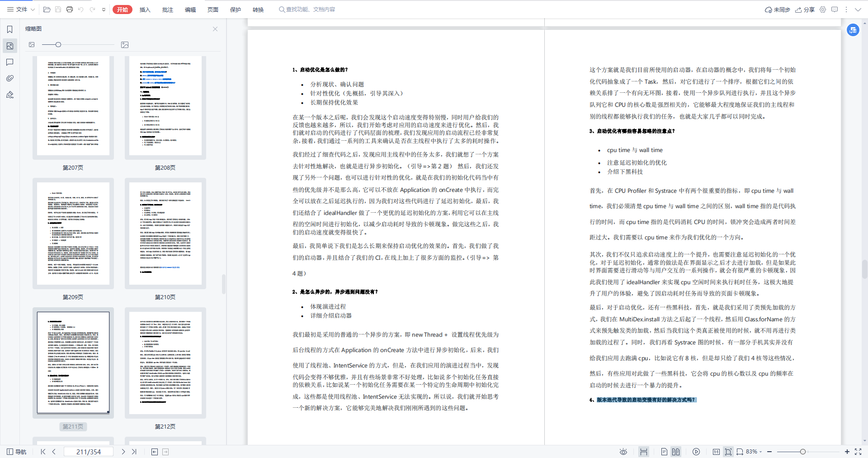
Task: Toggle eye protection mode icon
Action: point(623,452)
